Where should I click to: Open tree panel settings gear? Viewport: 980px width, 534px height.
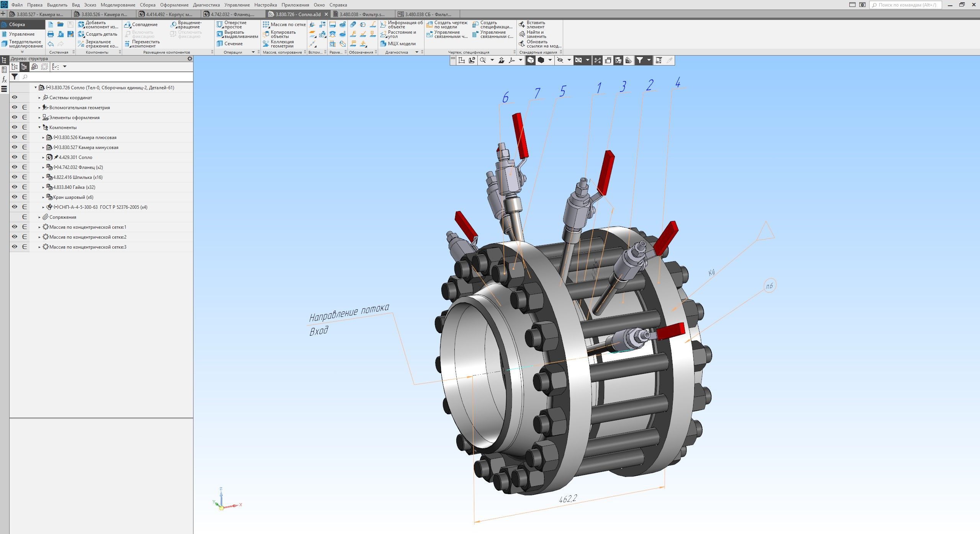pyautogui.click(x=190, y=59)
